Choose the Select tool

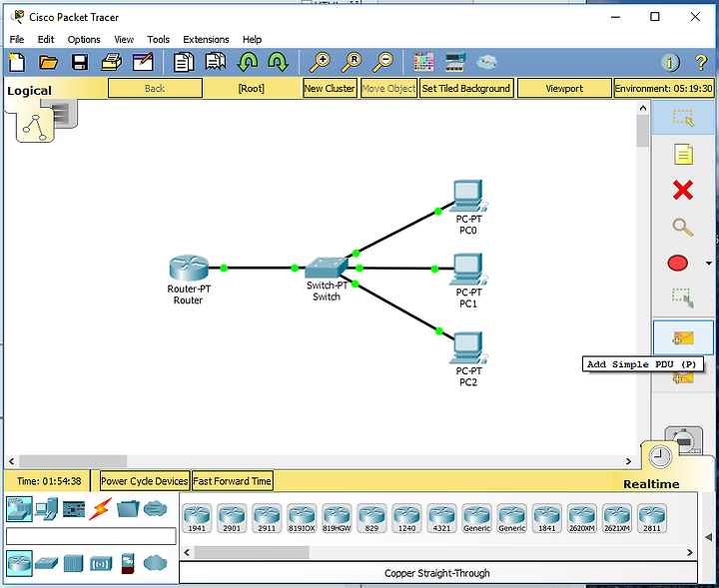click(x=683, y=118)
